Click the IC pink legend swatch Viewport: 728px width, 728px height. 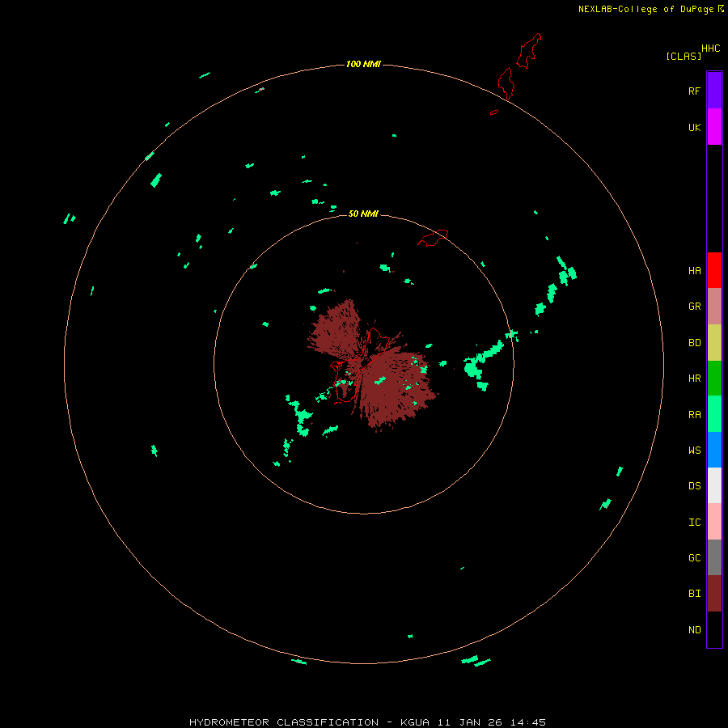(714, 522)
